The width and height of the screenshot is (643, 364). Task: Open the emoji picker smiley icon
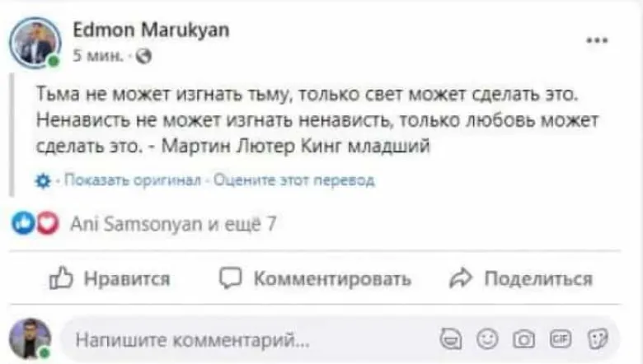coord(488,338)
